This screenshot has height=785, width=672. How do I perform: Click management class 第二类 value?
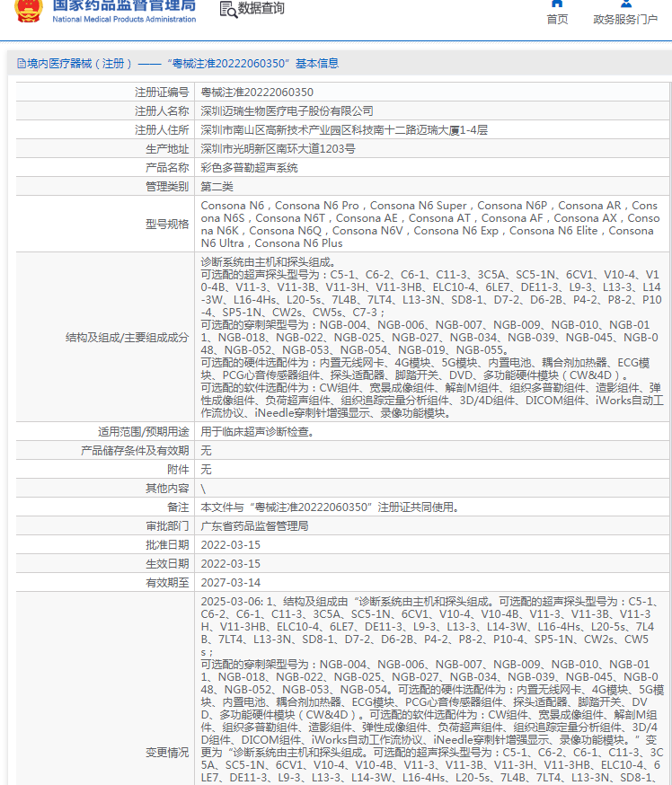(x=217, y=187)
